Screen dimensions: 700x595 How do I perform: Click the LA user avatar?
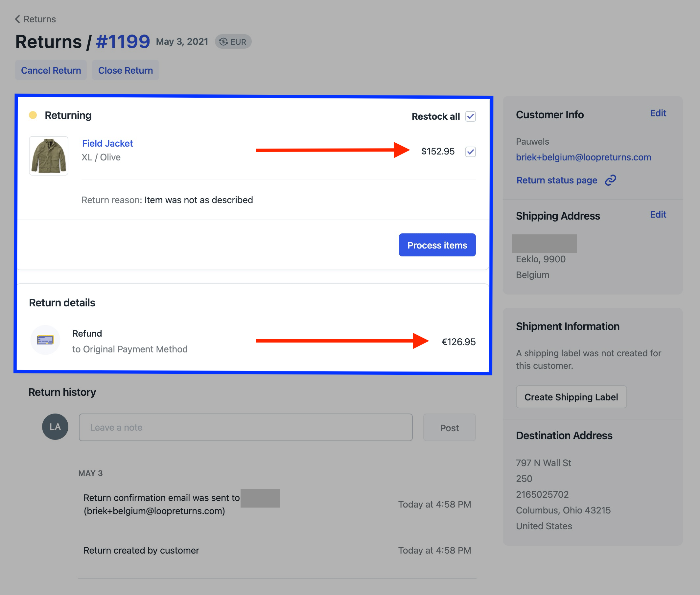pyautogui.click(x=55, y=427)
